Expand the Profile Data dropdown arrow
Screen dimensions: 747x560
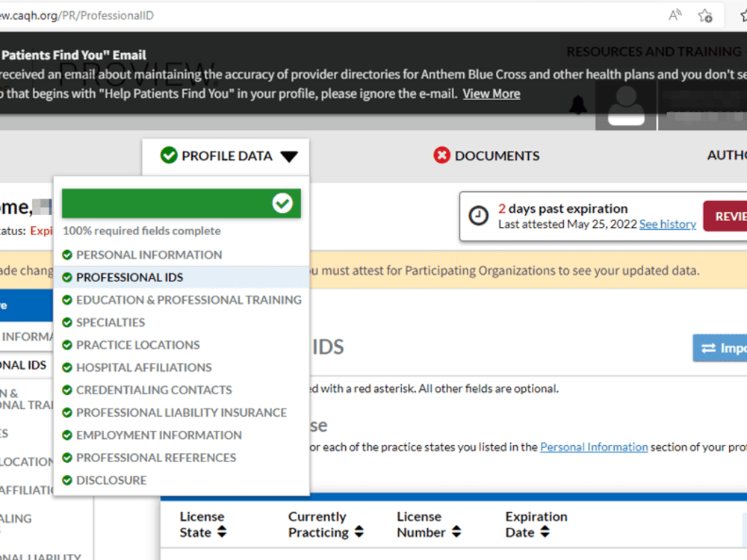[x=288, y=156]
